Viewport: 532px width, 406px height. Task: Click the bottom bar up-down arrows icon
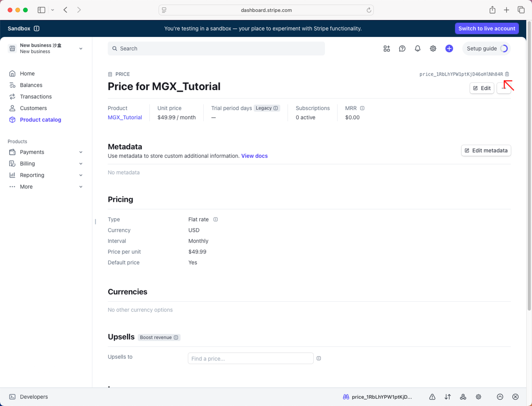tap(448, 397)
